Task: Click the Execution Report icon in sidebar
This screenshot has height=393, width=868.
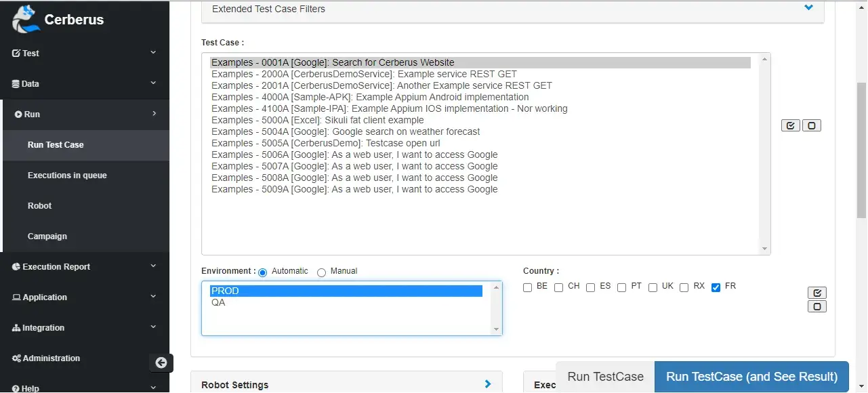Action: tap(15, 266)
